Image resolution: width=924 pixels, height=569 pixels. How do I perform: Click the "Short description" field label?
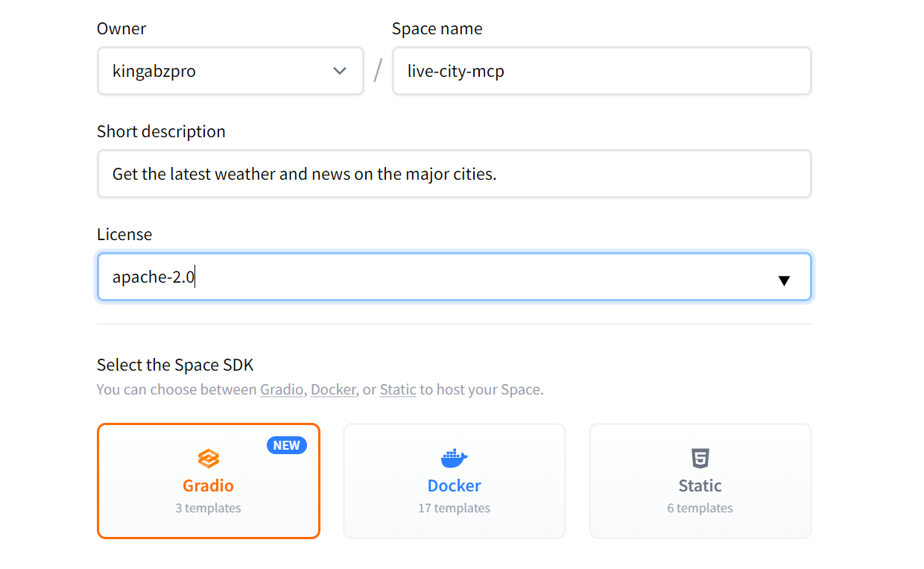pyautogui.click(x=161, y=131)
